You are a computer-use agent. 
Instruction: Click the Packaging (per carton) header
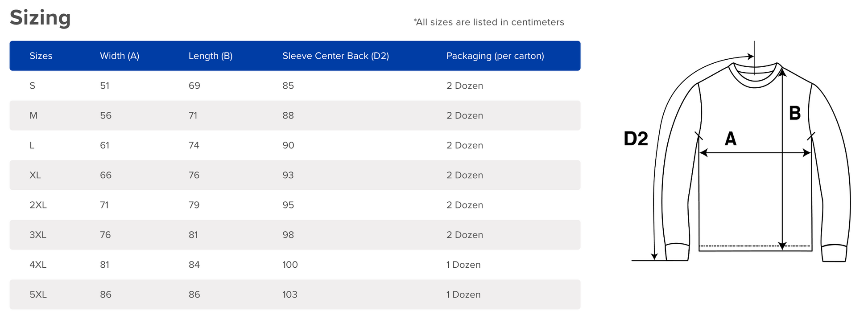[x=495, y=56]
